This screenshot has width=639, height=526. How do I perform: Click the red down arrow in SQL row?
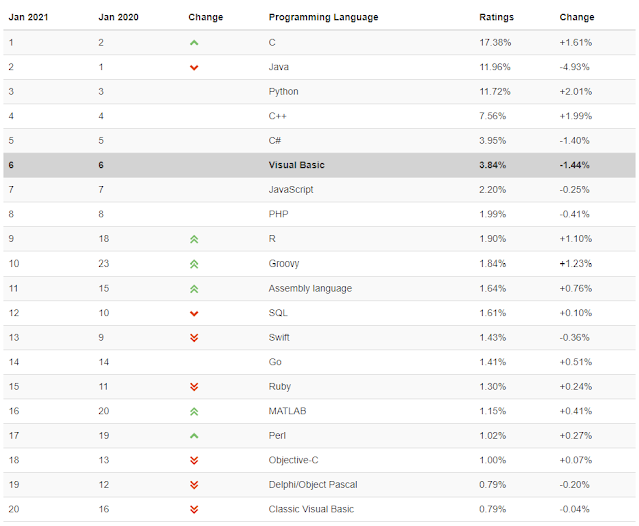click(194, 313)
